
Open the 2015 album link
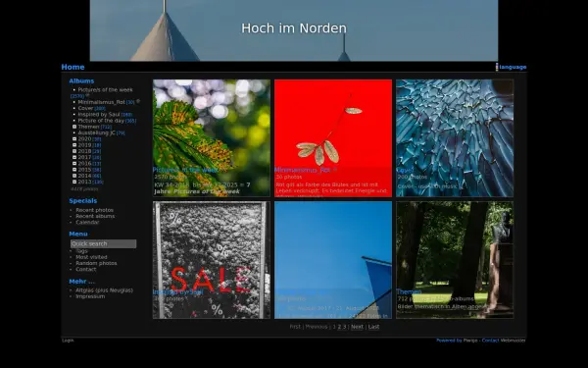(x=84, y=170)
